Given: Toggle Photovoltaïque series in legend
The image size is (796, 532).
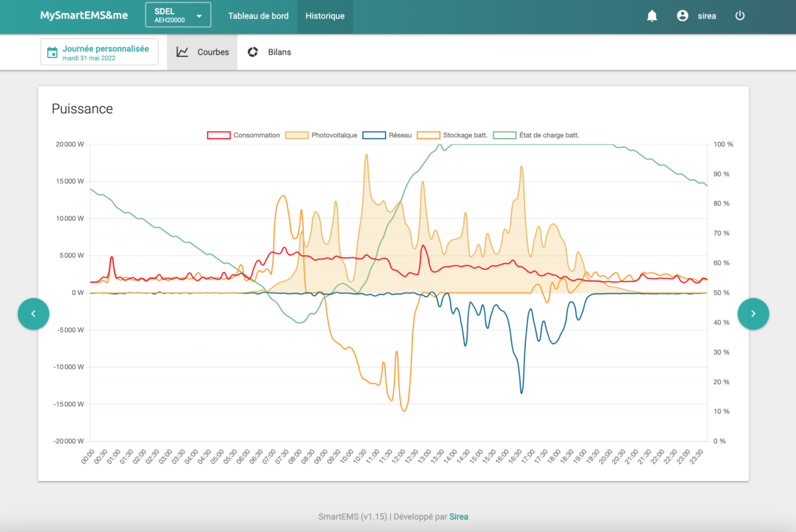Looking at the screenshot, I should click(321, 135).
